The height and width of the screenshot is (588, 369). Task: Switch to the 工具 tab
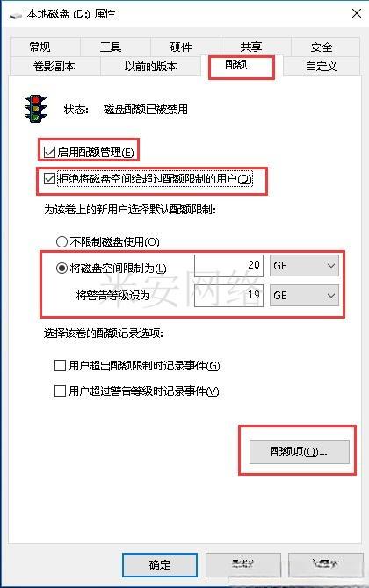coord(111,47)
